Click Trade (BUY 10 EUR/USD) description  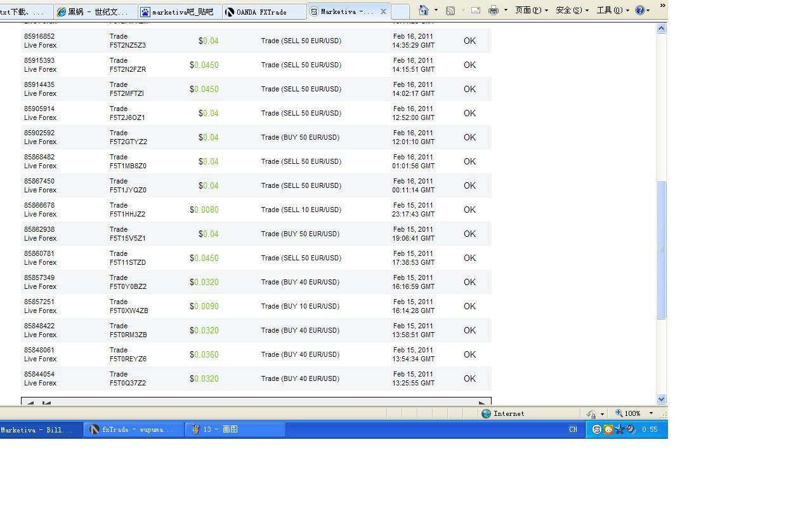pyautogui.click(x=299, y=306)
